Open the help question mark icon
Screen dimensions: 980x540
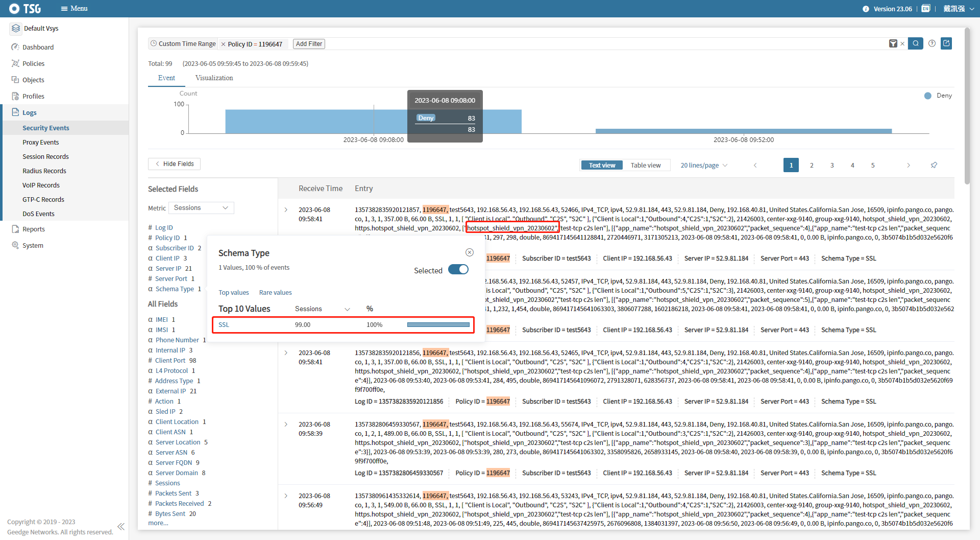pos(932,43)
